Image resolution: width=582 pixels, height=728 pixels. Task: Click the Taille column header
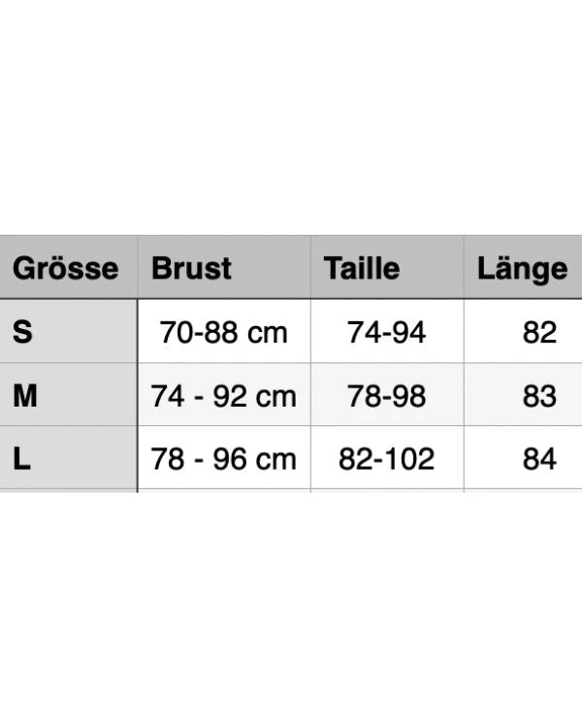362,268
